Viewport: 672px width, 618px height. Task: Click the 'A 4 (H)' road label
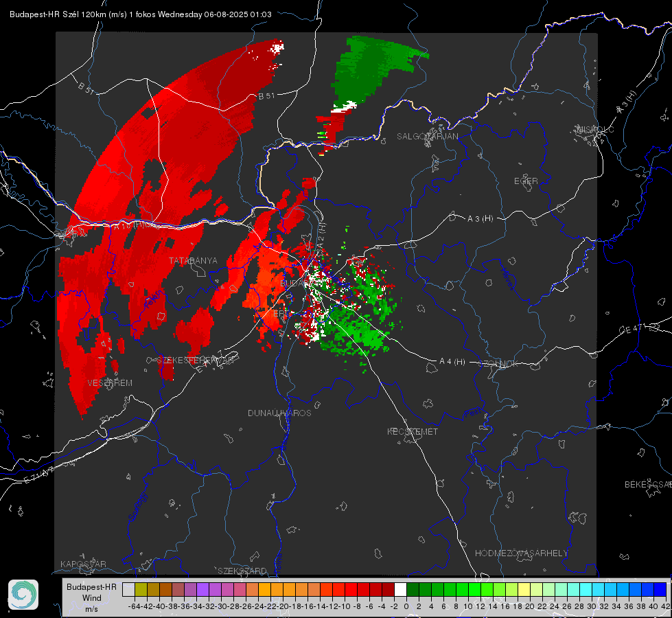[x=452, y=362]
